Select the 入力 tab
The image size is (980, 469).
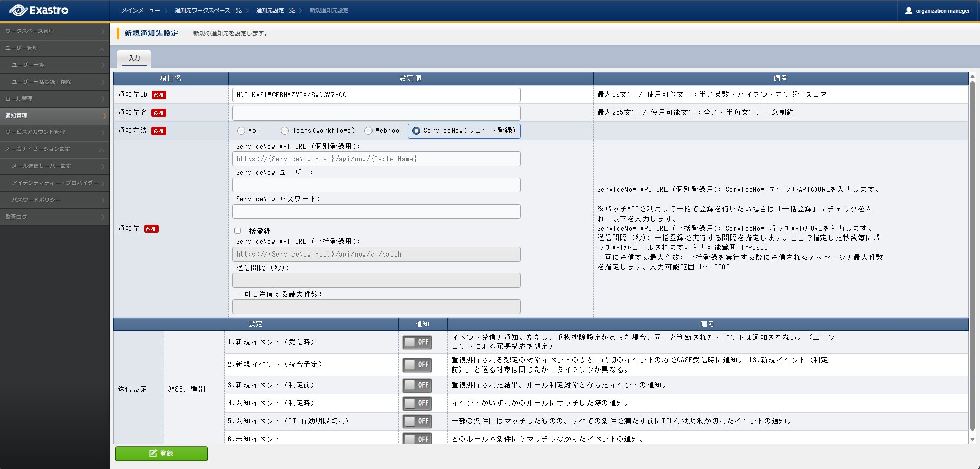tap(134, 58)
